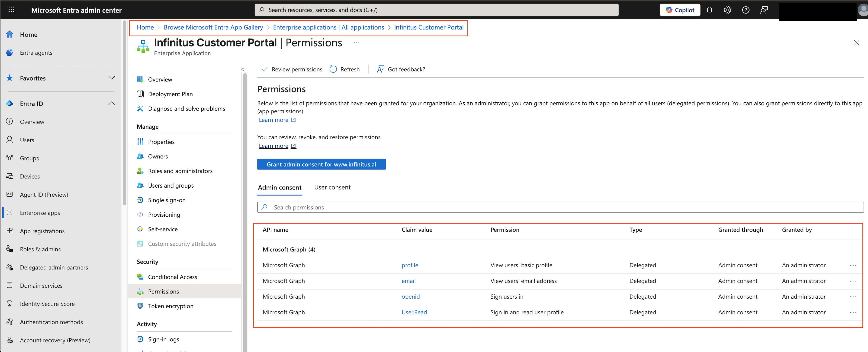The image size is (868, 352).
Task: Open the help question mark icon
Action: (746, 10)
